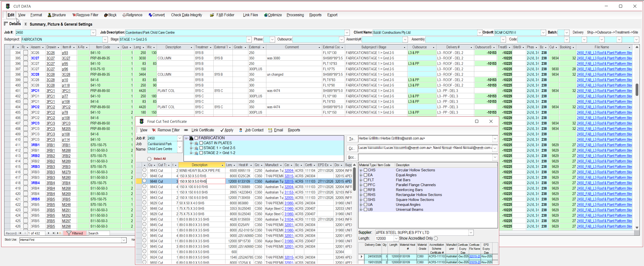This screenshot has height=266, width=644.
Task: Open the Supplier dropdown
Action: 471,233
